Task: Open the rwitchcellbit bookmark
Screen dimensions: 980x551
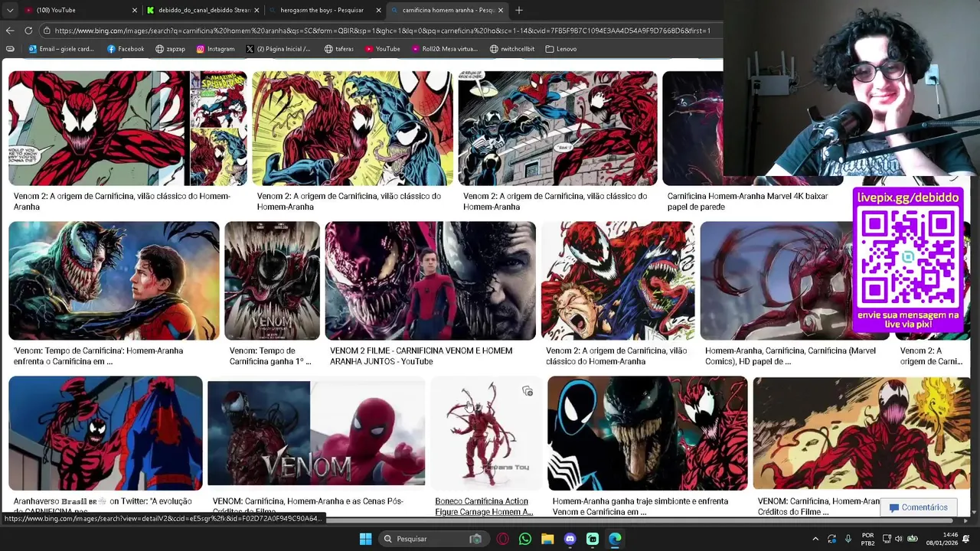Action: tap(511, 49)
